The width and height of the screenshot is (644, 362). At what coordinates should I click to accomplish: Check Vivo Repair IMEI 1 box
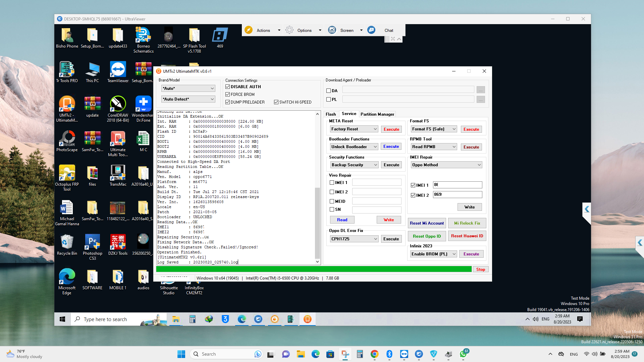point(332,182)
